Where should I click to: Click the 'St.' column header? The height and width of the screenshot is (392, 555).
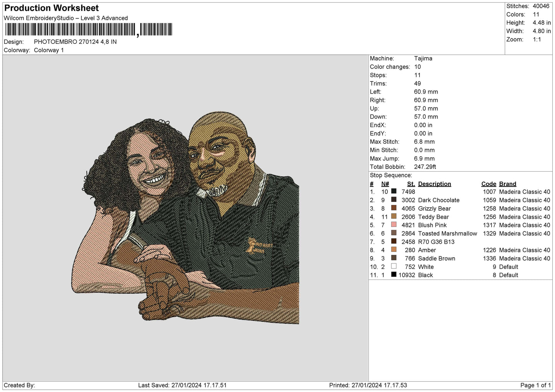(x=411, y=184)
